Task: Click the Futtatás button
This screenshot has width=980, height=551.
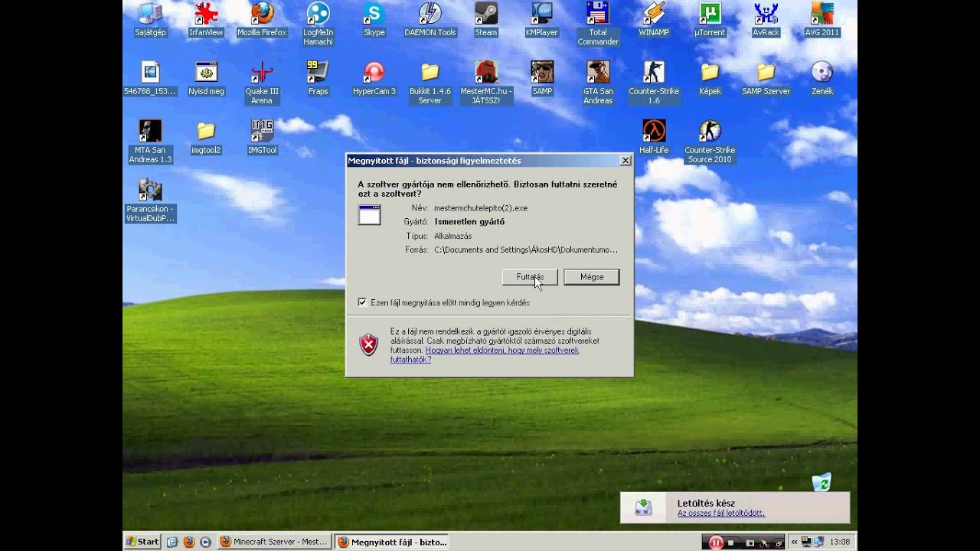Action: click(530, 277)
